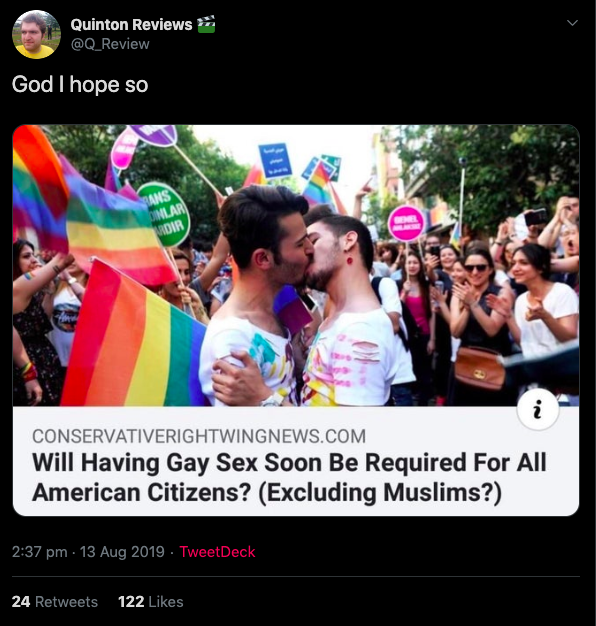Viewport: 596px width, 626px height.
Task: Click the large foreground rainbow flag
Action: [x=134, y=337]
